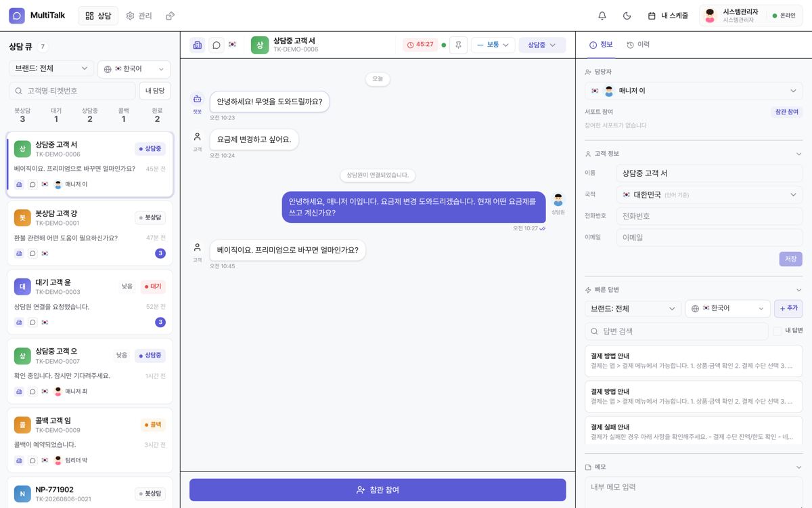The image size is (812, 508).
Task: Open the notifications bell
Action: click(x=602, y=16)
